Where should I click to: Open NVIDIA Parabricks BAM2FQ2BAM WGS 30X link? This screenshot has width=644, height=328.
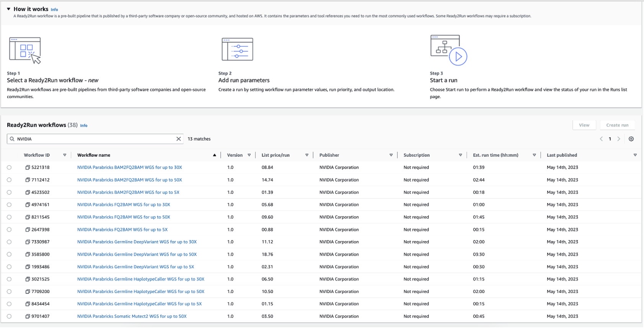click(x=129, y=167)
